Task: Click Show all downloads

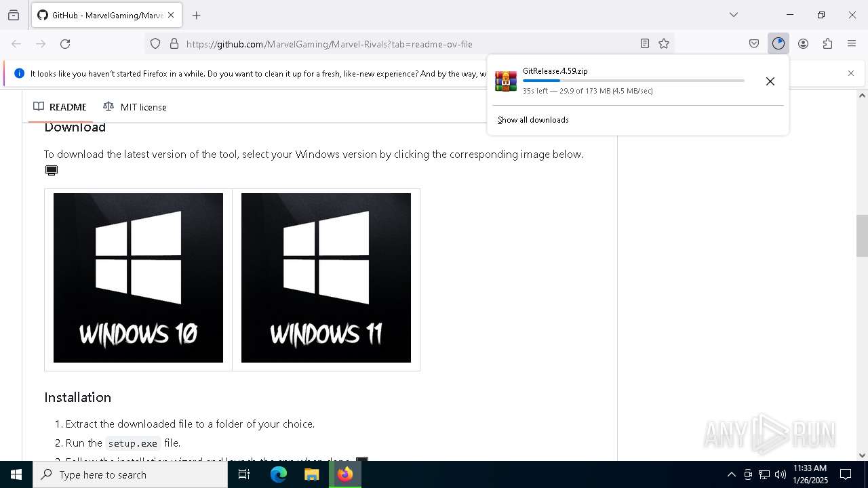Action: coord(533,120)
